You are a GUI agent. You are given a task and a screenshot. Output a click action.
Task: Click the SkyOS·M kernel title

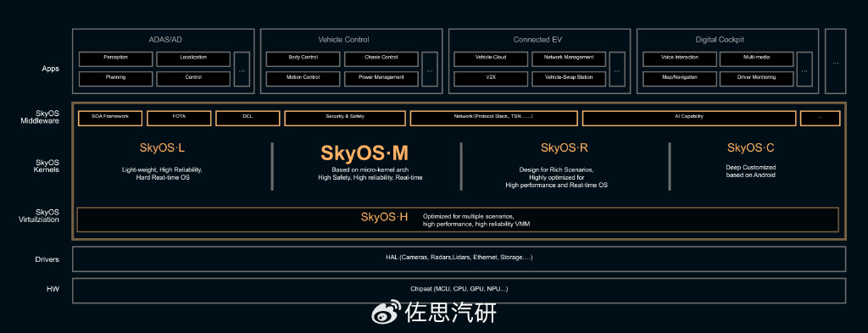pyautogui.click(x=364, y=153)
